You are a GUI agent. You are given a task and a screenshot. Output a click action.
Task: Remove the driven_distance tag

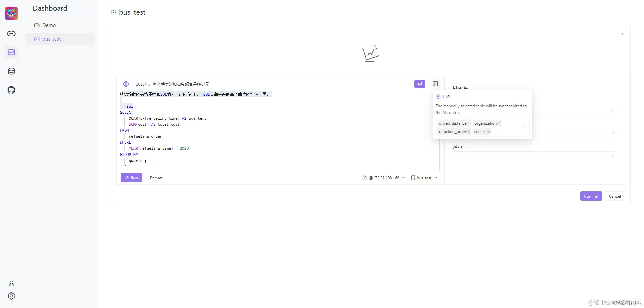click(469, 123)
